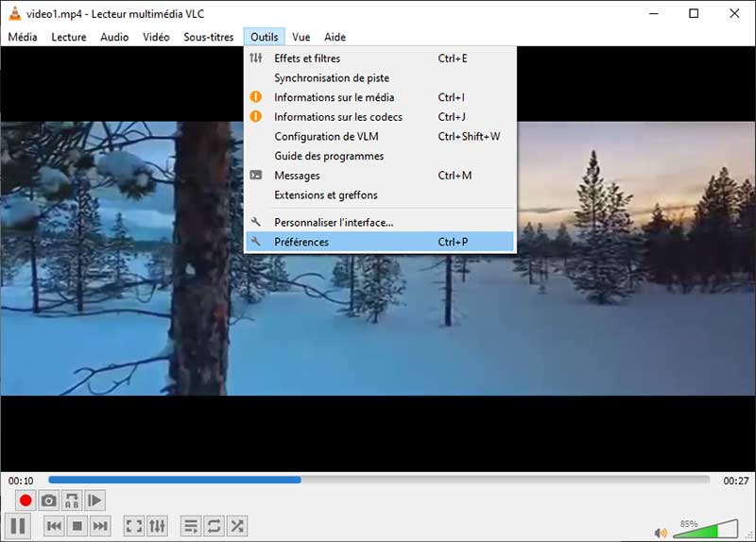Skip to the previous media track
The image size is (756, 542).
(x=54, y=525)
